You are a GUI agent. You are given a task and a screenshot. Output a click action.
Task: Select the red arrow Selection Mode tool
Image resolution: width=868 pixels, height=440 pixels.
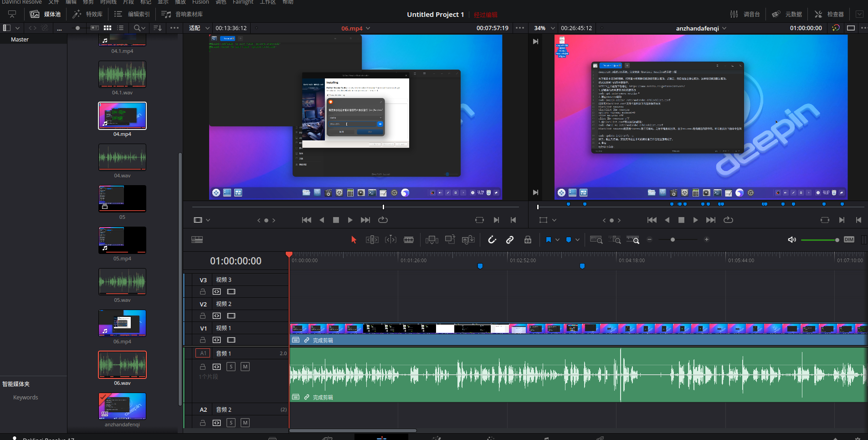click(354, 240)
